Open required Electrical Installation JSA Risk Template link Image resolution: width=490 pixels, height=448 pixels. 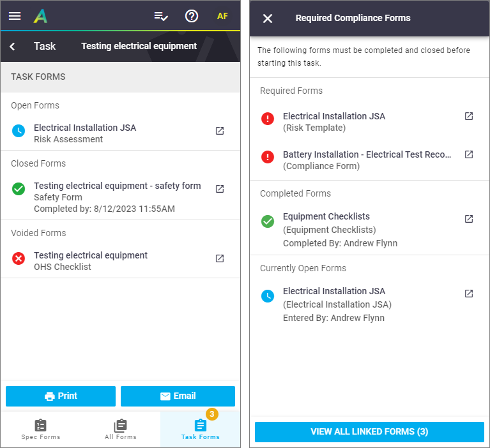(x=469, y=116)
